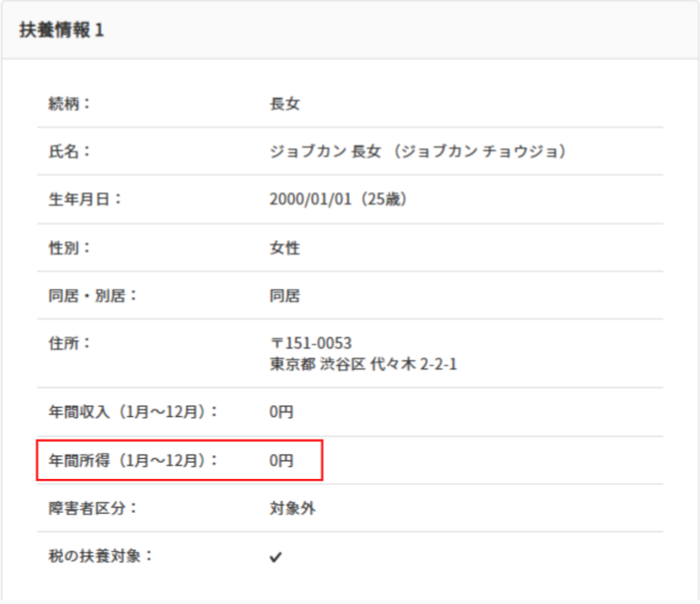Select the 性別 field label
This screenshot has height=604, width=700.
pos(70,247)
